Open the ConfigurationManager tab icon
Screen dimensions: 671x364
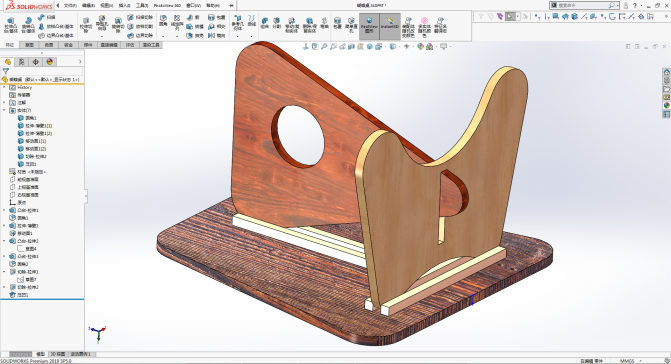pos(36,62)
